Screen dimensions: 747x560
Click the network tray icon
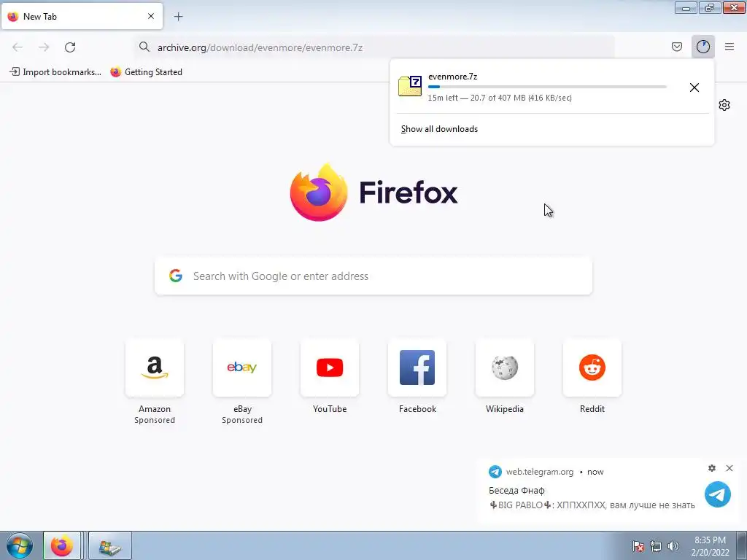(656, 546)
